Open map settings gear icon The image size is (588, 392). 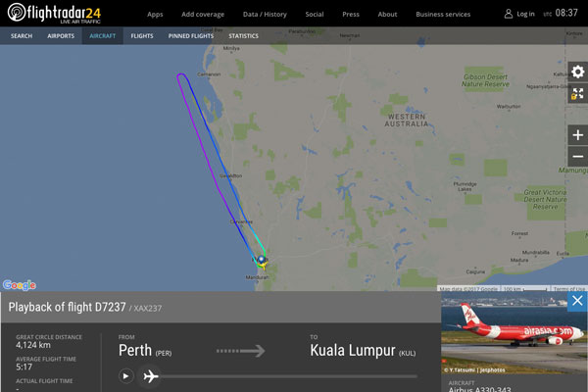point(578,72)
